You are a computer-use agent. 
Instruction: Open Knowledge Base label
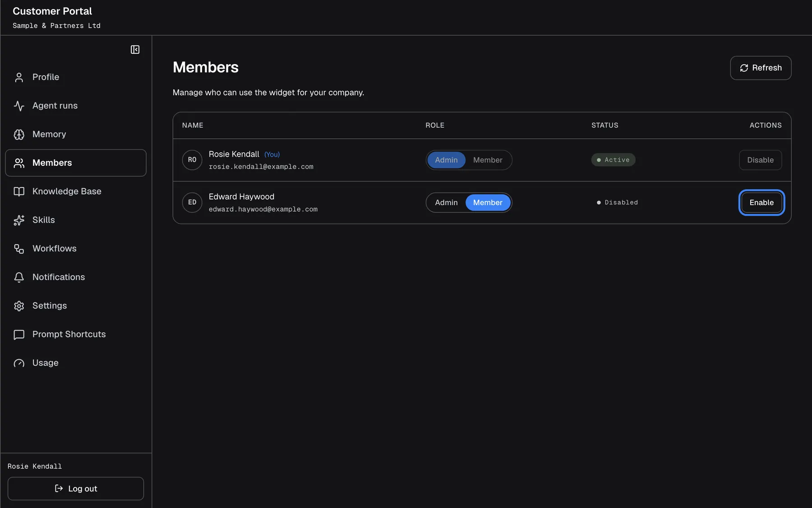tap(67, 191)
